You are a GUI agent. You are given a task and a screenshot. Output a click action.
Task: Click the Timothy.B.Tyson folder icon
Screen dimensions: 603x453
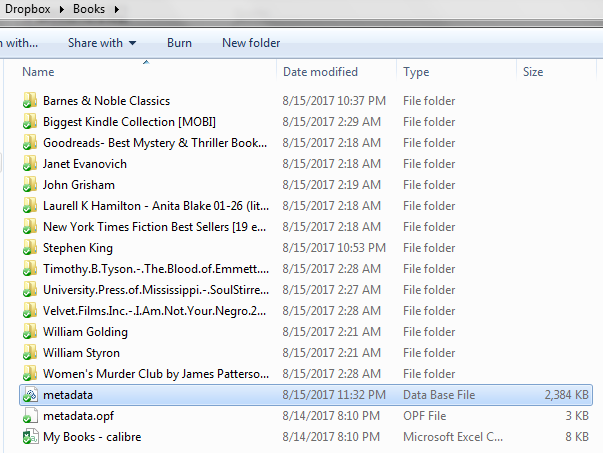pyautogui.click(x=30, y=268)
